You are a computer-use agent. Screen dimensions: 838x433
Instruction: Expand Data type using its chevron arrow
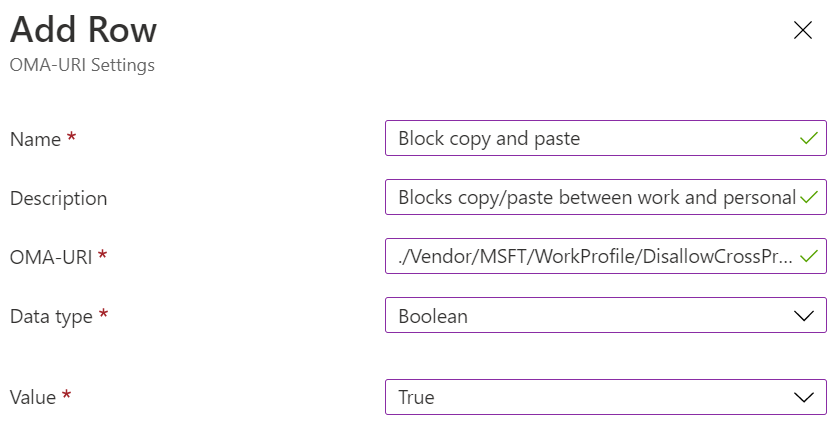[804, 316]
